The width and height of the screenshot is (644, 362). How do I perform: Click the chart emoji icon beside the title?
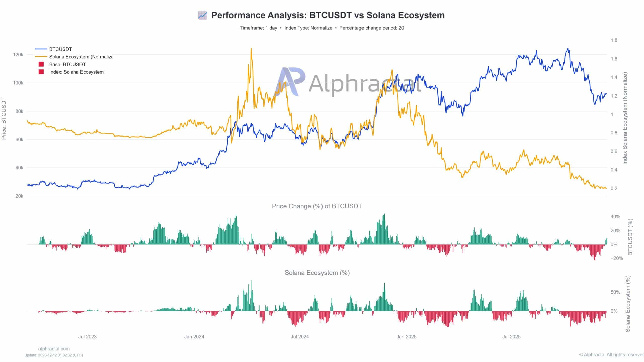203,15
